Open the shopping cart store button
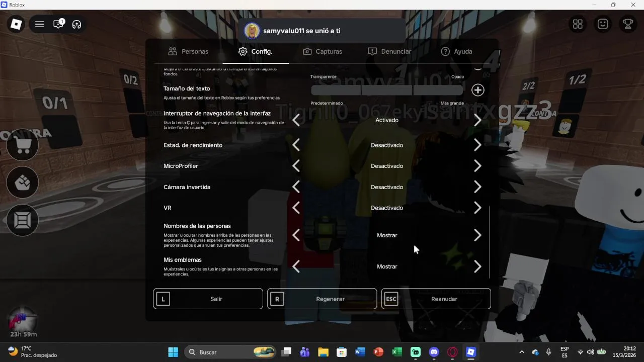This screenshot has width=644, height=362. pos(23,145)
